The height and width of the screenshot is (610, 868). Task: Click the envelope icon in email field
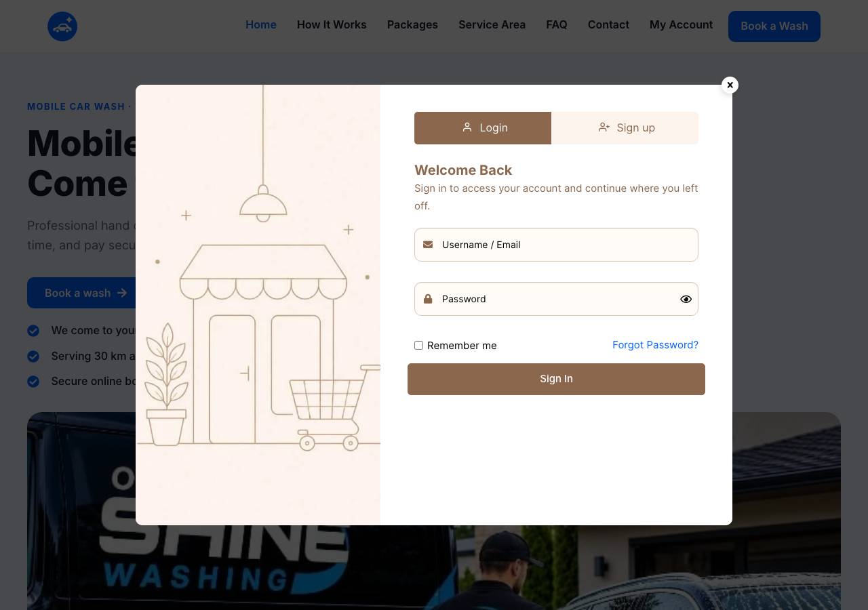[428, 245]
